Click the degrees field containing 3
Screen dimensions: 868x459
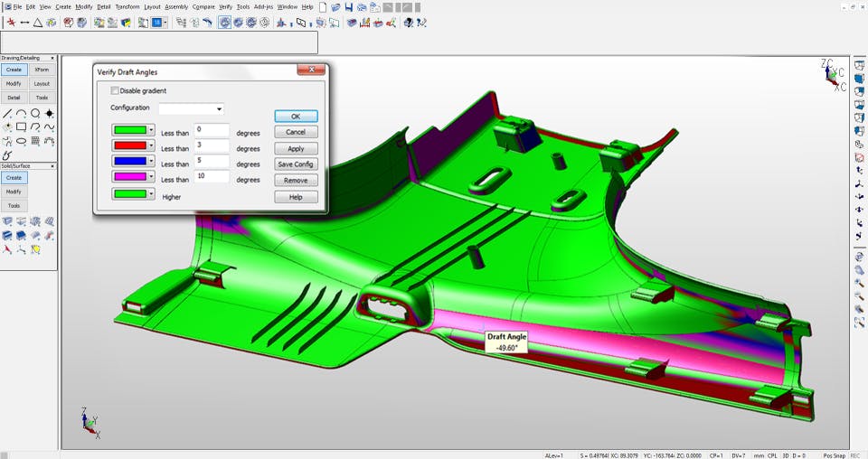click(x=212, y=145)
